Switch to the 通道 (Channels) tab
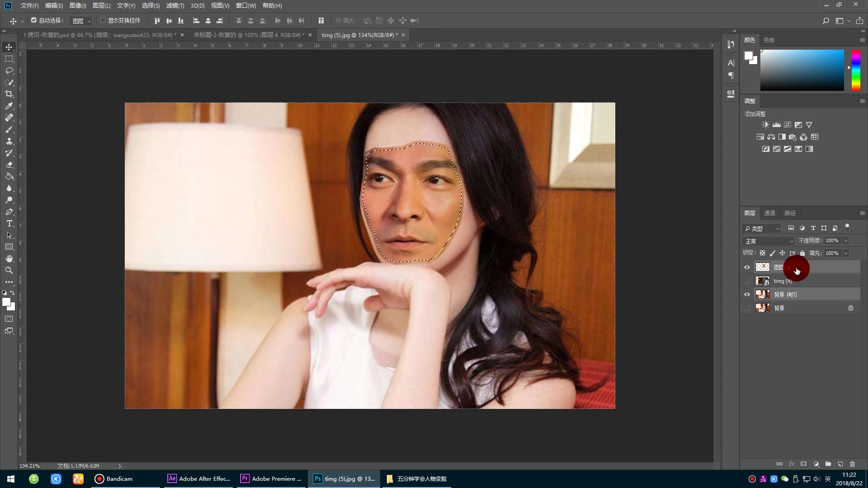Image resolution: width=868 pixels, height=488 pixels. point(769,213)
